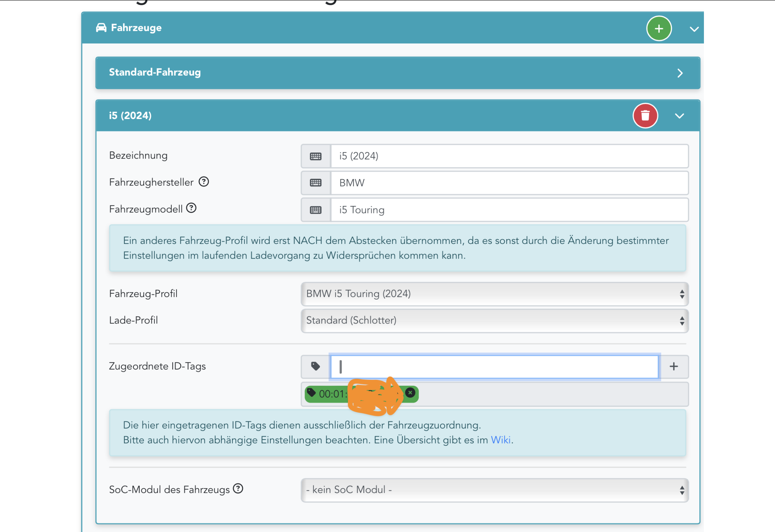The image size is (775, 532).
Task: Focus the Zugeordnete ID-Tags input field
Action: click(x=494, y=366)
